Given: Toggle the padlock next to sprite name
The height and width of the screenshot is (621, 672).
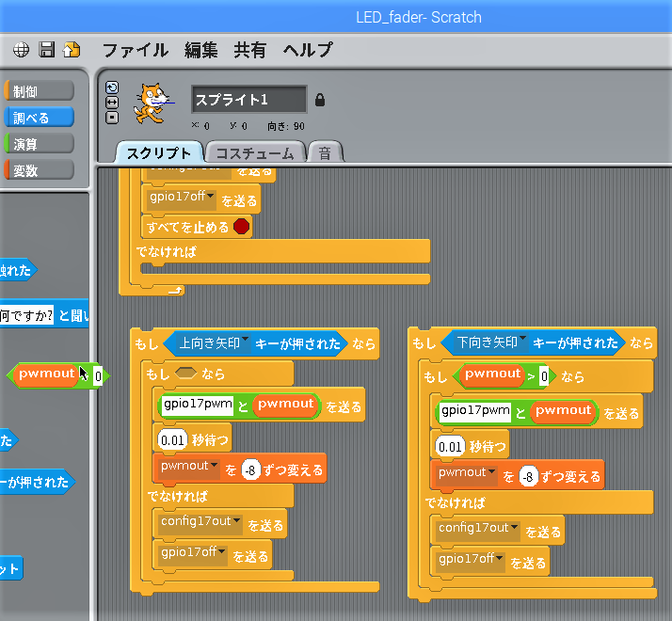Looking at the screenshot, I should click(320, 100).
